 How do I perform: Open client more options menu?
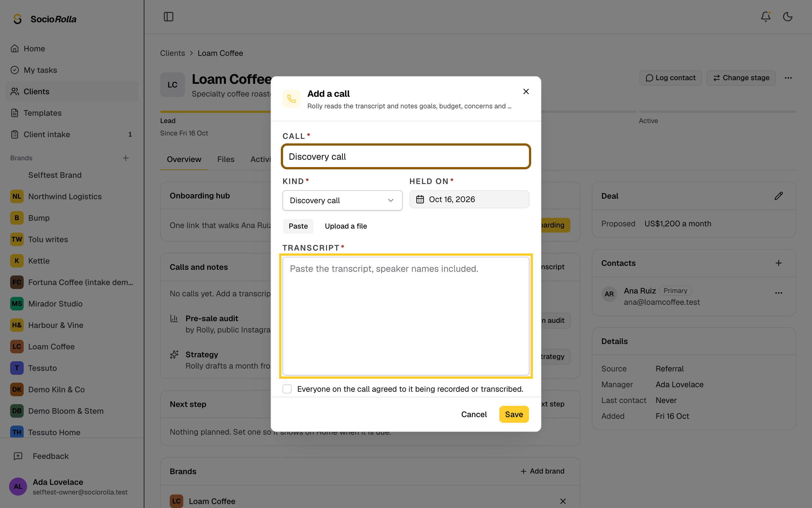click(x=788, y=78)
